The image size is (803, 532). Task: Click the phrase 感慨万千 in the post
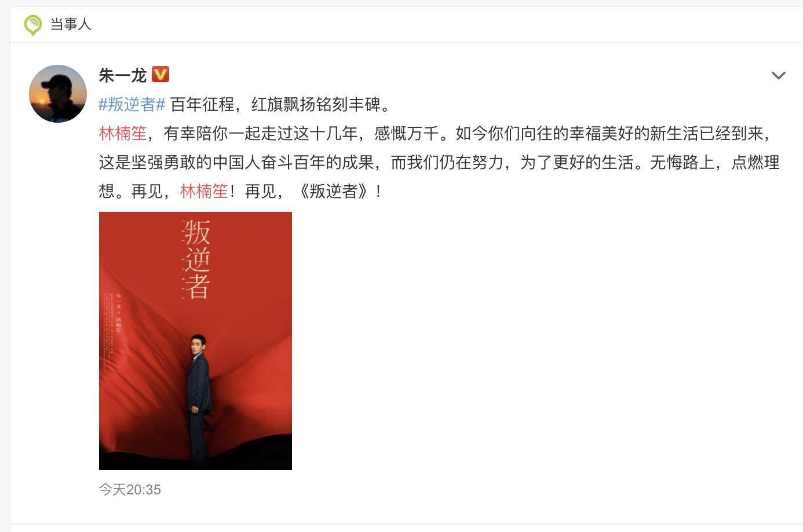(x=407, y=133)
